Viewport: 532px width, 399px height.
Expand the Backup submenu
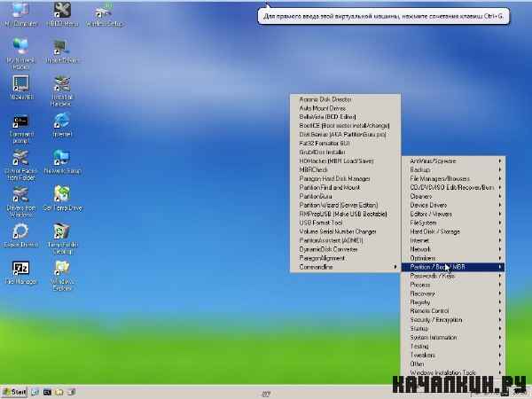pyautogui.click(x=453, y=169)
